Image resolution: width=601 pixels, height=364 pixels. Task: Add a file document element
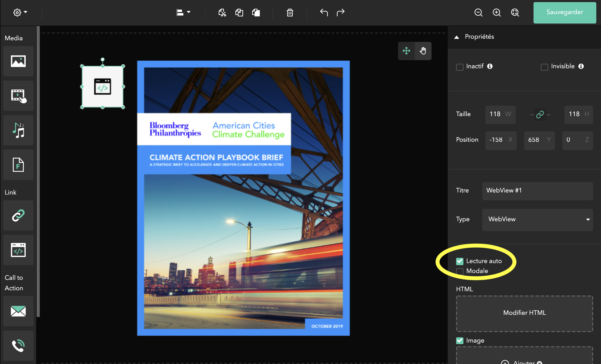coord(18,165)
